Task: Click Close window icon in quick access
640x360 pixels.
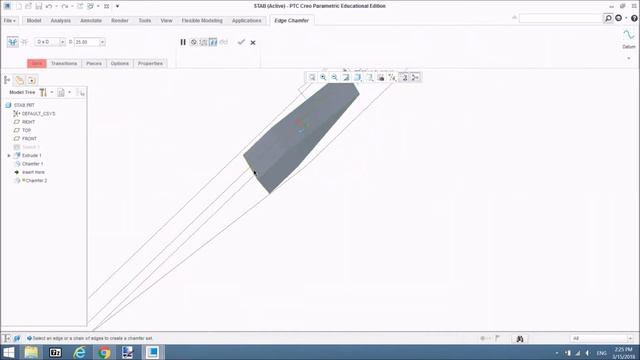Action: pos(107,7)
